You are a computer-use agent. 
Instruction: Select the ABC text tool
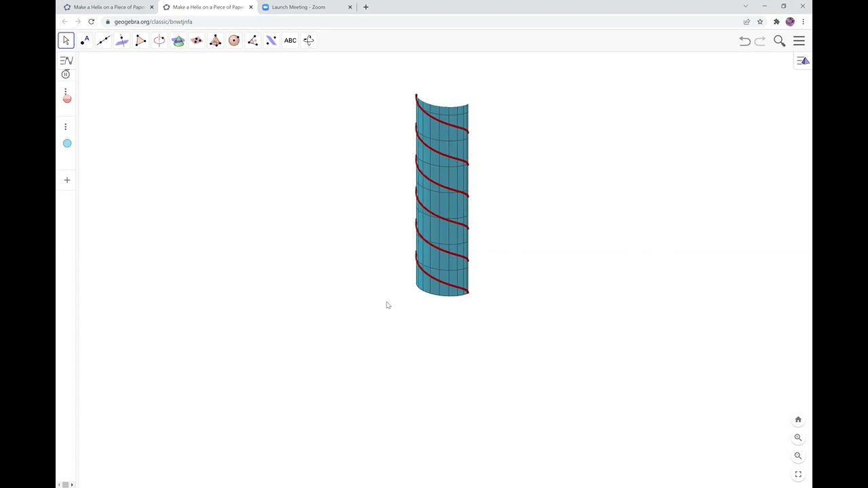(290, 41)
